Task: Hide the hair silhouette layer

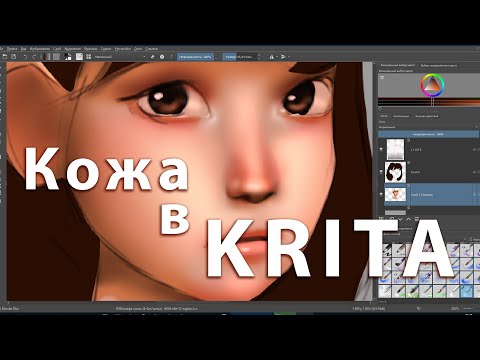Action: pyautogui.click(x=381, y=172)
